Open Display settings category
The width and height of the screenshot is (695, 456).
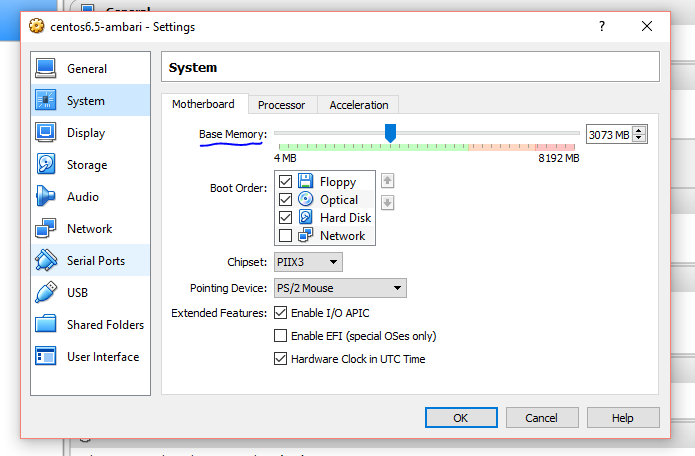click(91, 132)
